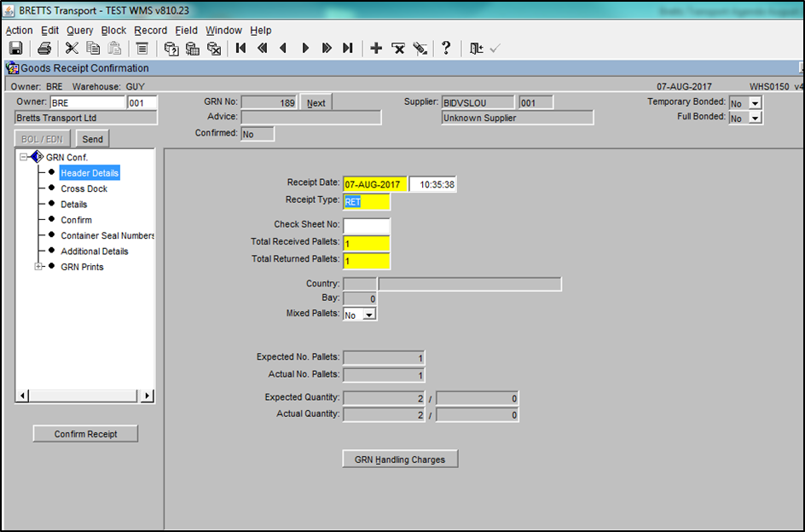
Task: Open the Temporary Bonded dropdown
Action: point(755,103)
